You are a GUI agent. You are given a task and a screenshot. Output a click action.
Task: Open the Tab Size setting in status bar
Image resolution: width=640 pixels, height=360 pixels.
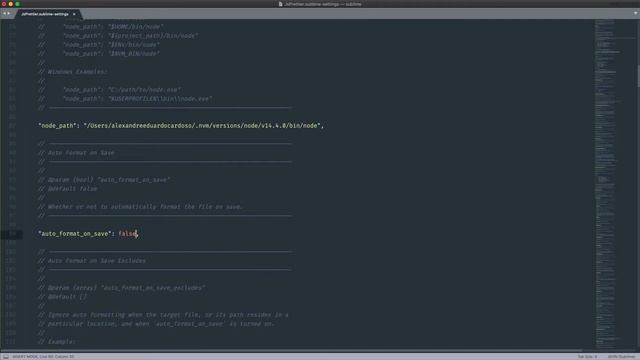[x=587, y=357]
